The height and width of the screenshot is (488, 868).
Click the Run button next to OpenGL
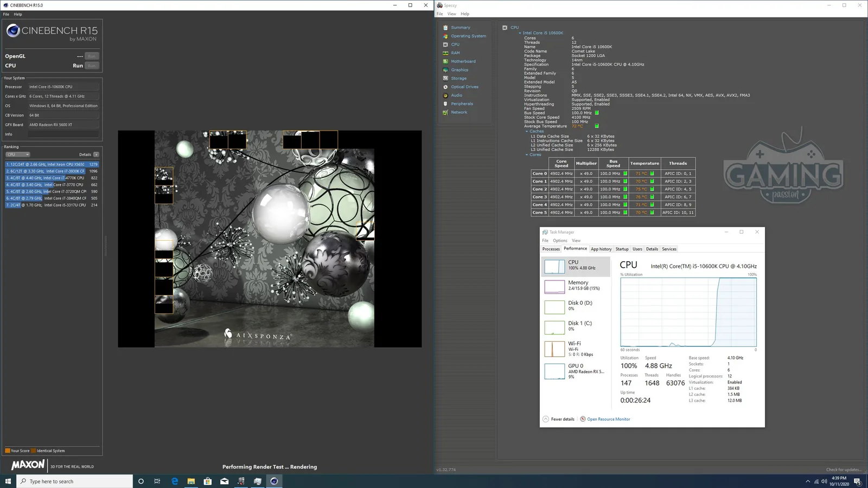coord(92,56)
